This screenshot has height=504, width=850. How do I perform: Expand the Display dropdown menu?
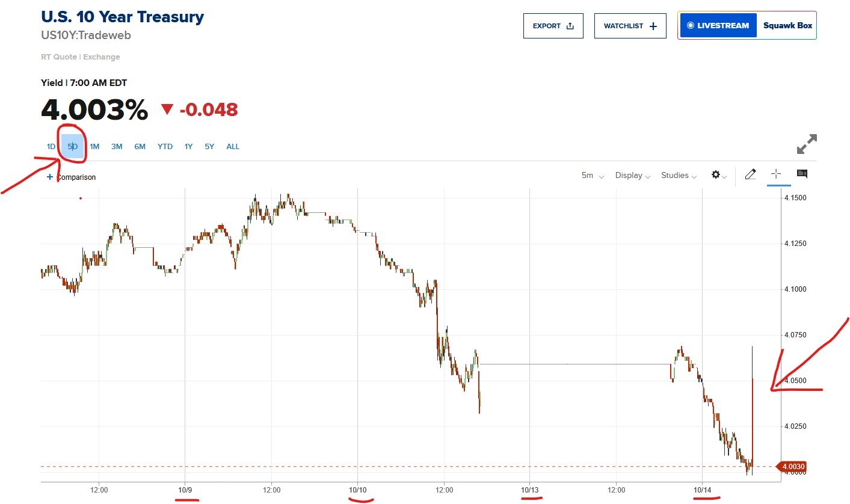[x=632, y=176]
